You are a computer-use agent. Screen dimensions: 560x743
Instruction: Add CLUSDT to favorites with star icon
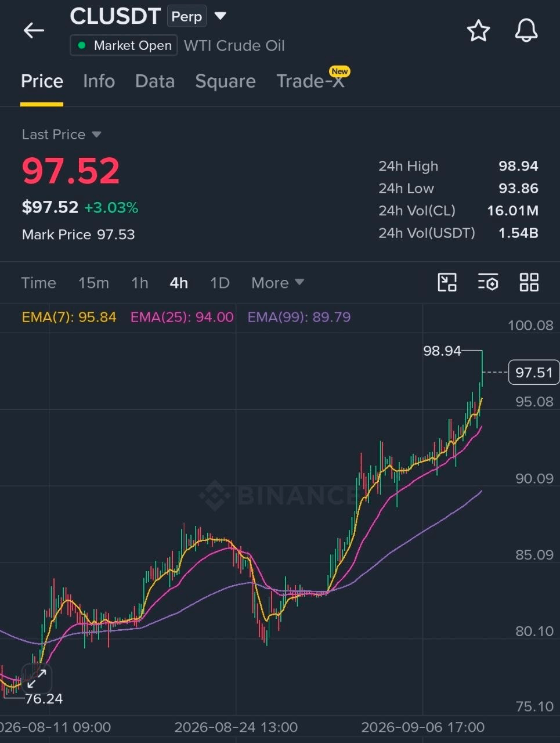coord(479,31)
